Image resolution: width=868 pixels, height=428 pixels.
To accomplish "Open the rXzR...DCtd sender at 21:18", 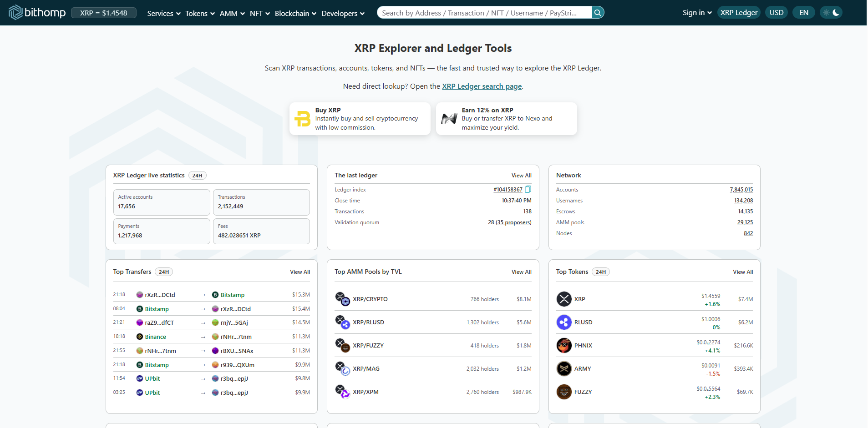I will (160, 295).
